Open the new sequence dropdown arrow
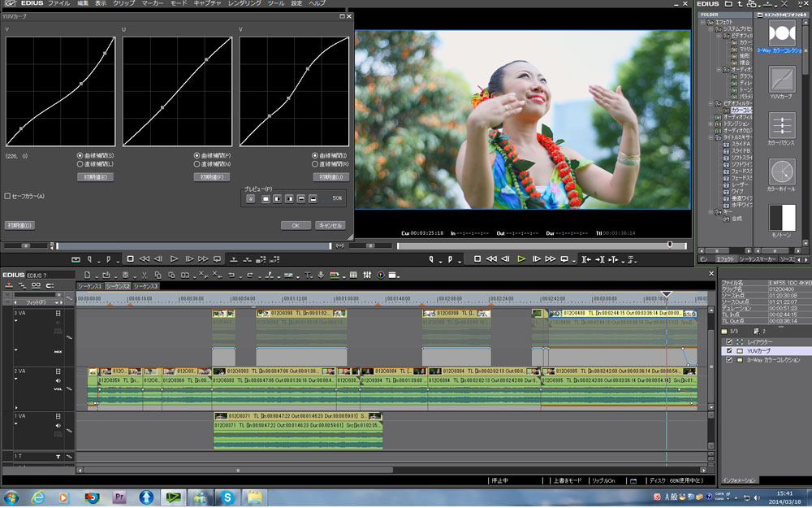Image resolution: width=812 pixels, height=508 pixels. (x=95, y=276)
